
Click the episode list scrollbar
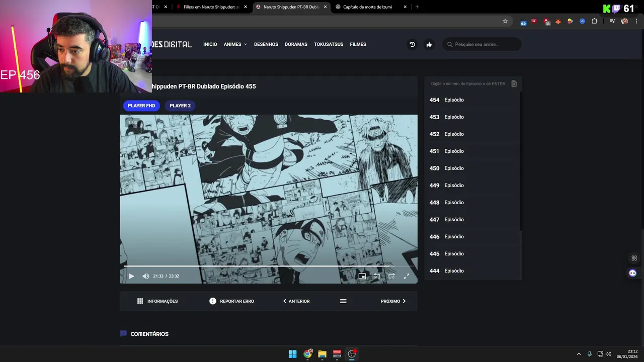(521, 161)
